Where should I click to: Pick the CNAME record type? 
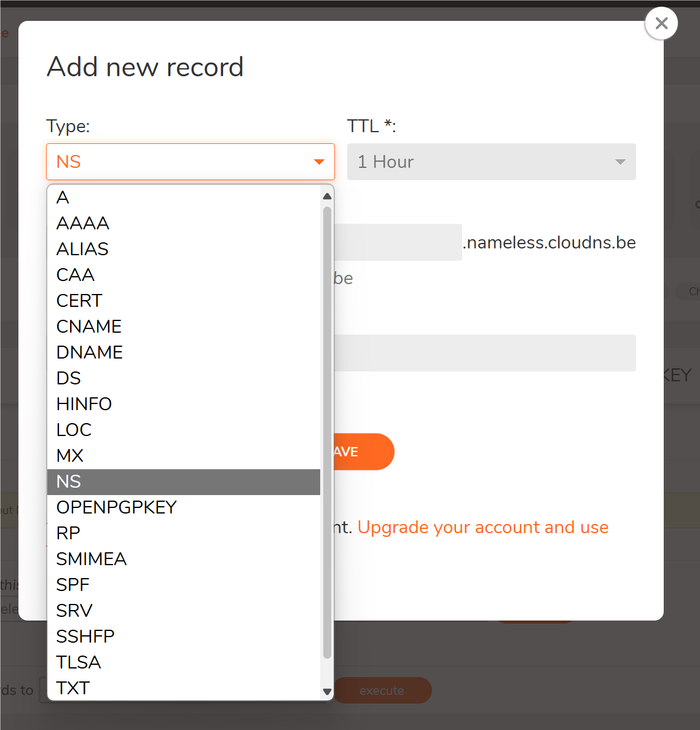(184, 327)
